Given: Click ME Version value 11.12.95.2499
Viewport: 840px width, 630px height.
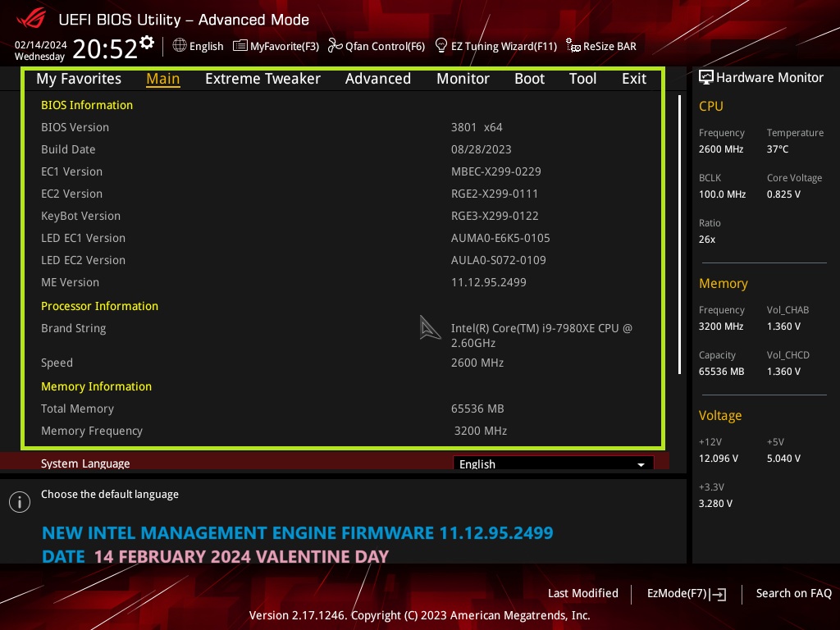Looking at the screenshot, I should [x=489, y=282].
